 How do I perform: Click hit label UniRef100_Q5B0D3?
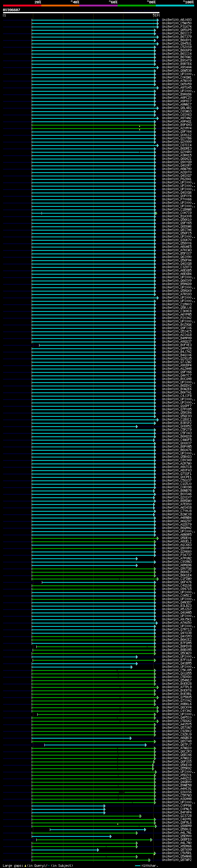tap(177, 457)
